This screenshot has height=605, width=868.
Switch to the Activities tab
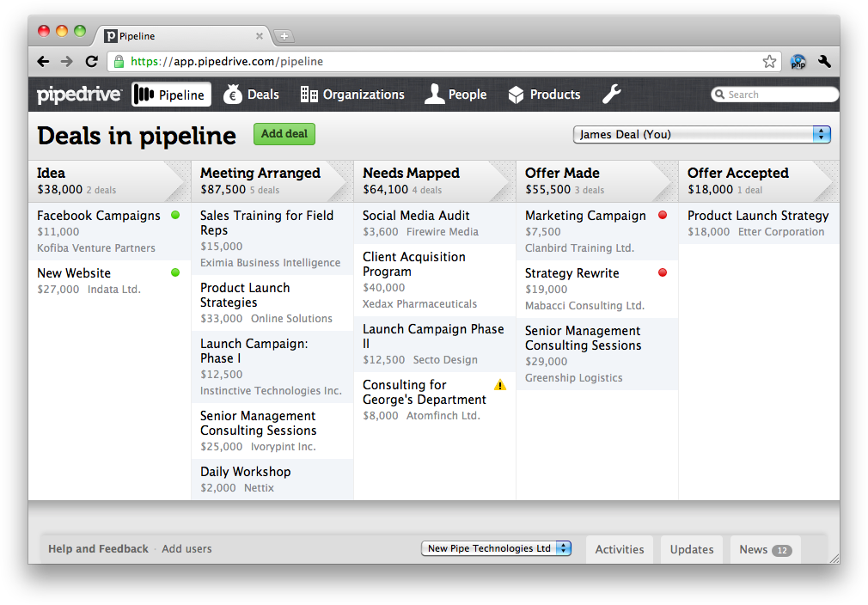coord(620,550)
